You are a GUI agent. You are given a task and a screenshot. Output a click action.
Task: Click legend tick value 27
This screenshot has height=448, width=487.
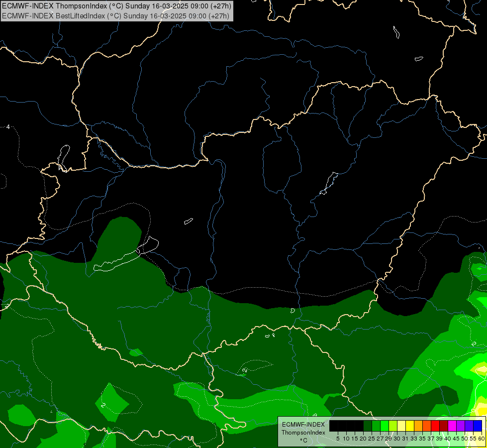point(380,439)
